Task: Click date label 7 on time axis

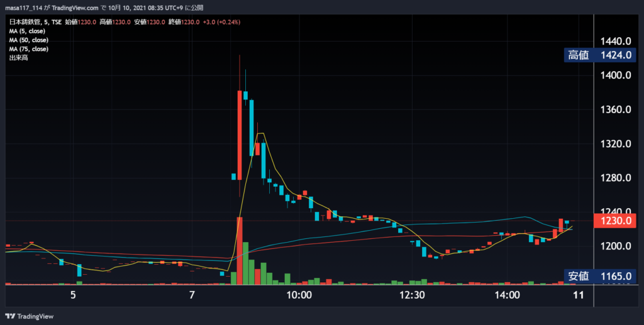Action: pos(192,295)
